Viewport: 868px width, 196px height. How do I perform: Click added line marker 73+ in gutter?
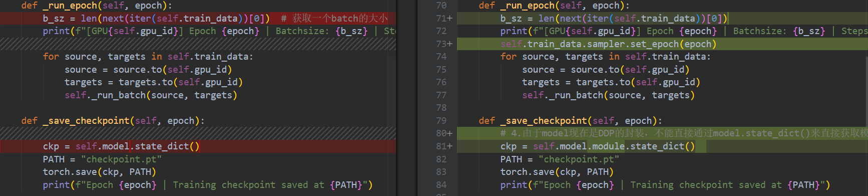(x=444, y=44)
